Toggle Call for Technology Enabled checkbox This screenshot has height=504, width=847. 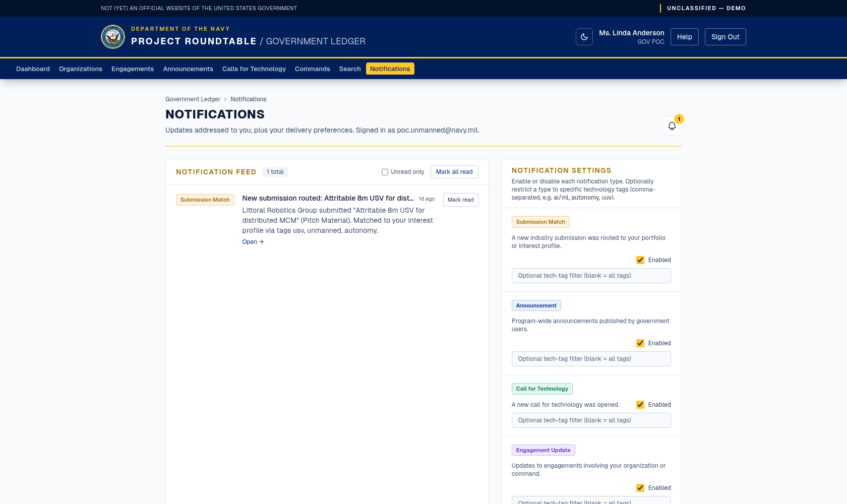[x=640, y=405]
